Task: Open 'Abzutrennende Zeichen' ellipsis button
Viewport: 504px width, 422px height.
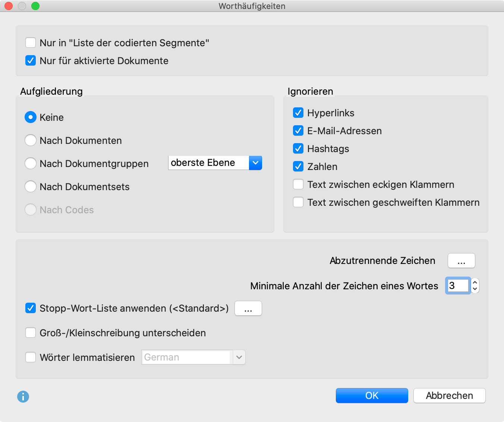Action: click(x=462, y=261)
